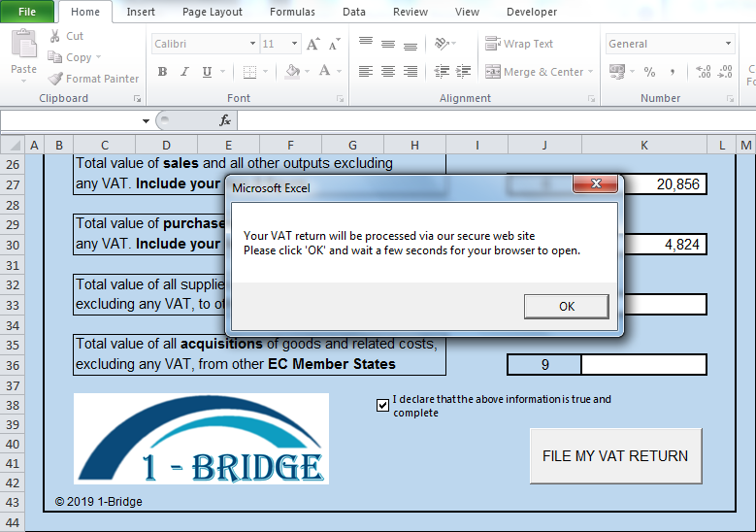The height and width of the screenshot is (532, 756).
Task: Apply comma style
Action: coord(673,72)
